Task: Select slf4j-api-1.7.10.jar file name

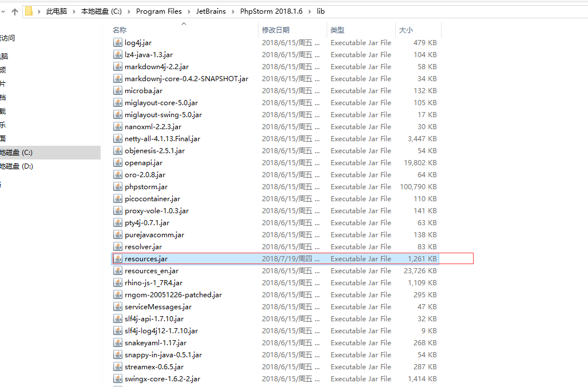Action: point(154,318)
